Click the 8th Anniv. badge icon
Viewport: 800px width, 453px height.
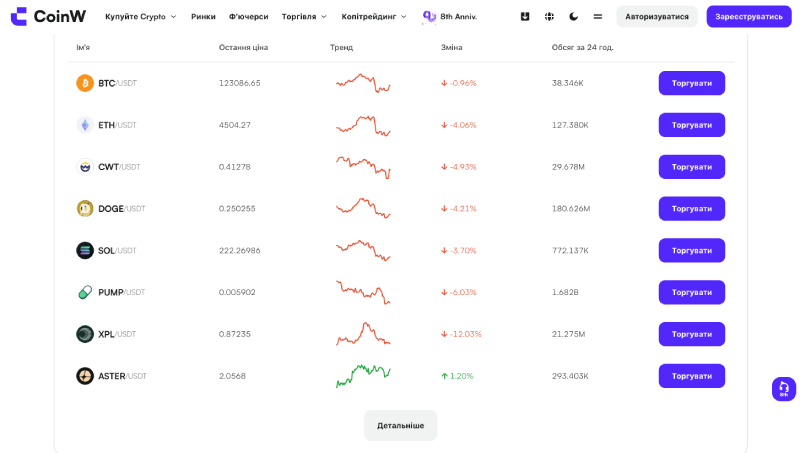tap(429, 17)
